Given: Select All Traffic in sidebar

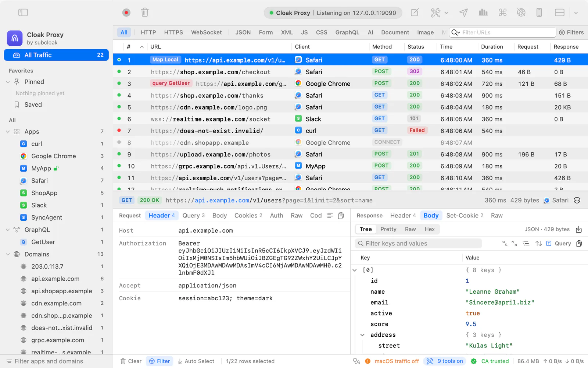Looking at the screenshot, I should (x=56, y=55).
